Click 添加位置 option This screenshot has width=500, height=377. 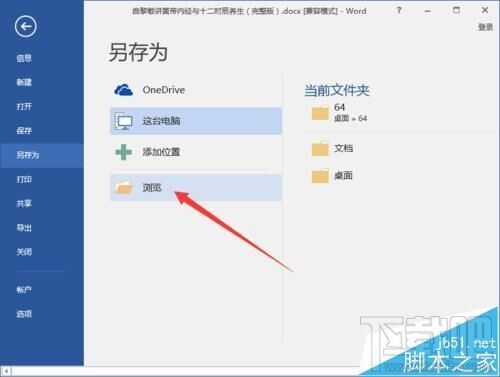point(196,152)
